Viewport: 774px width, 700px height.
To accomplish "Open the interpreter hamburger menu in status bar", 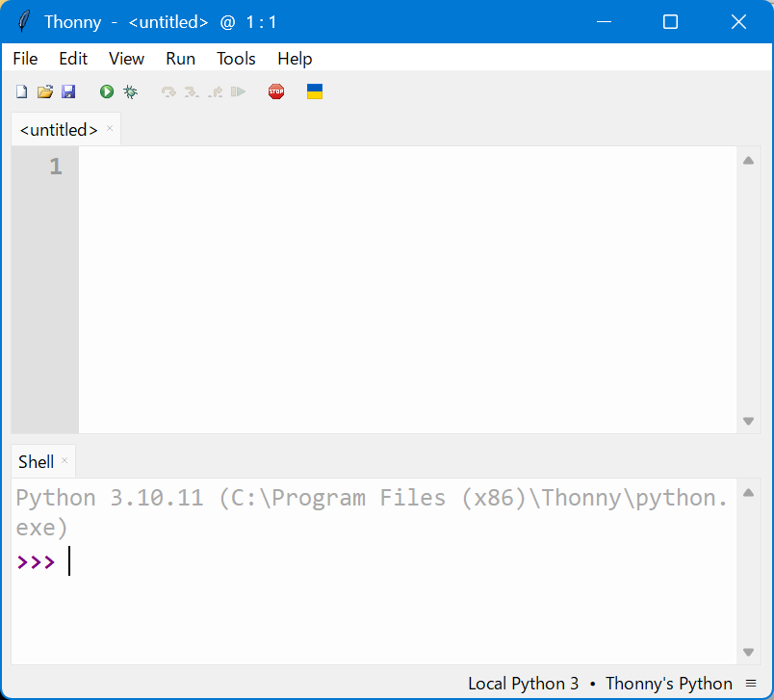I will (x=751, y=684).
